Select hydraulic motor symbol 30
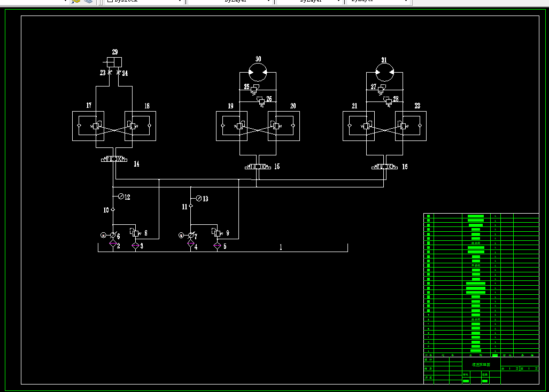This screenshot has height=392, width=549. coord(258,73)
